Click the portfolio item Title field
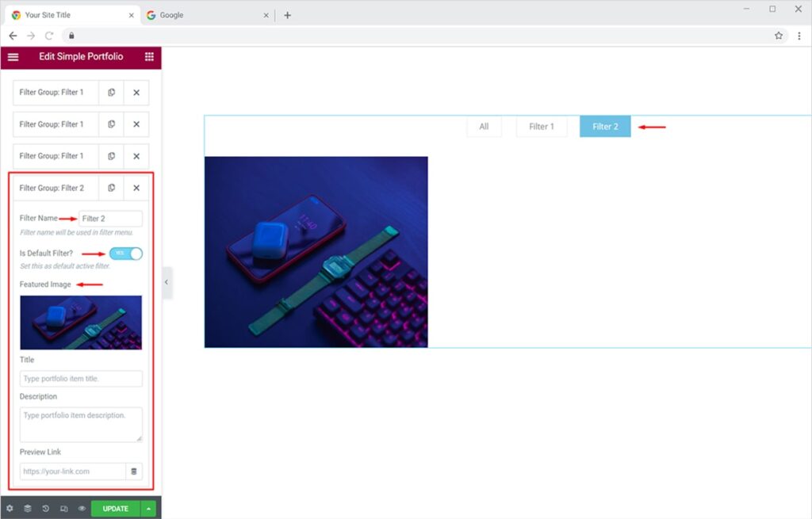This screenshot has width=812, height=519. [x=81, y=379]
